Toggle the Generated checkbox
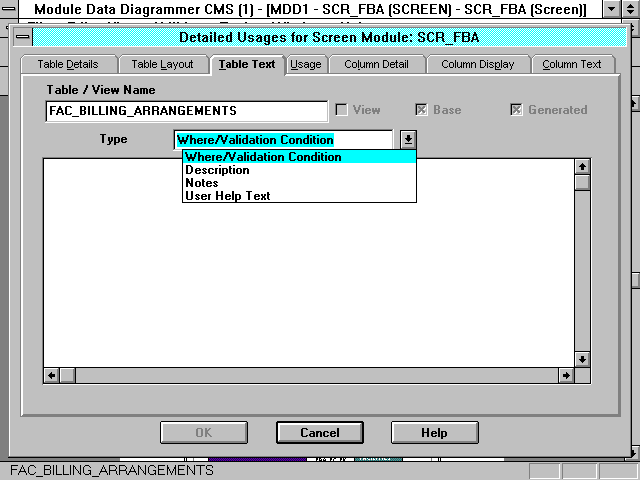 [x=516, y=110]
